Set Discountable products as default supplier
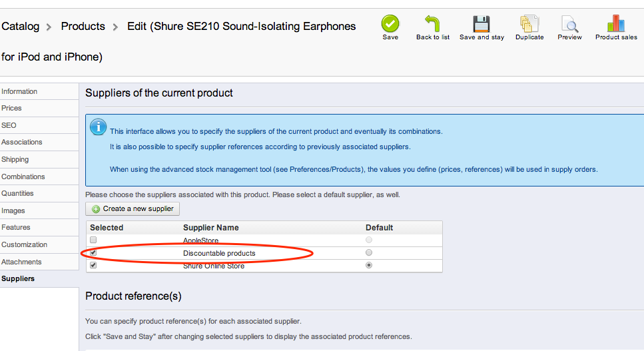Viewport: 644px width, 351px height. click(369, 253)
